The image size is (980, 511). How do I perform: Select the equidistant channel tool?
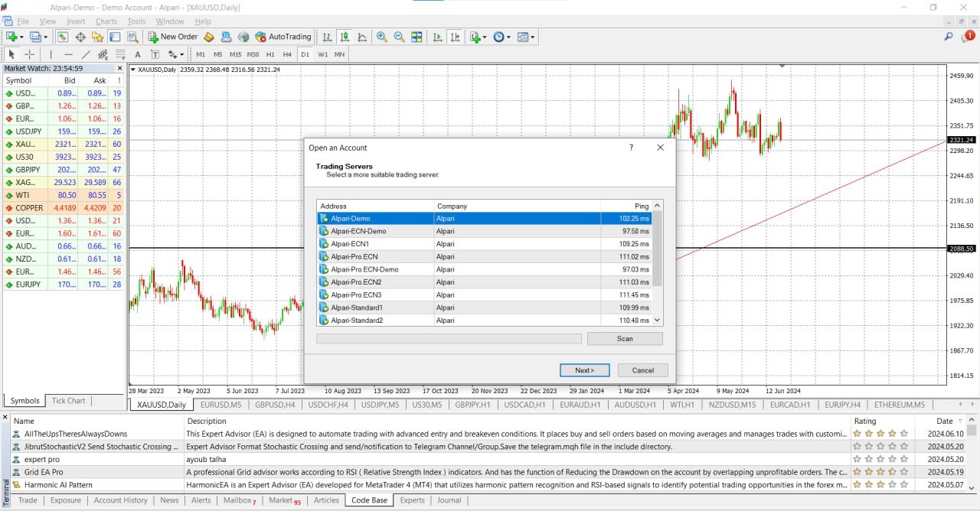pyautogui.click(x=103, y=54)
